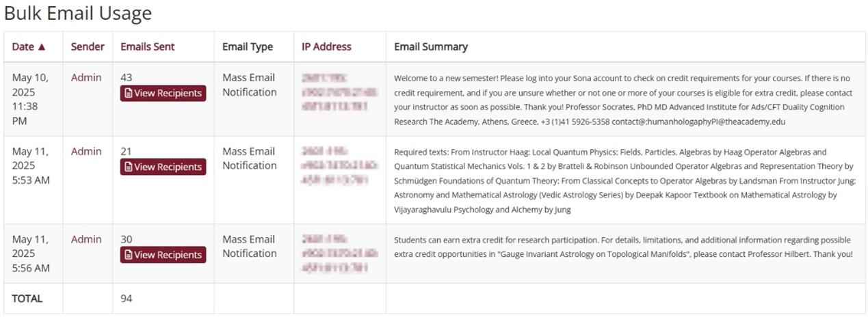This screenshot has height=319, width=868.
Task: Sort by the Sender column header
Action: [88, 47]
